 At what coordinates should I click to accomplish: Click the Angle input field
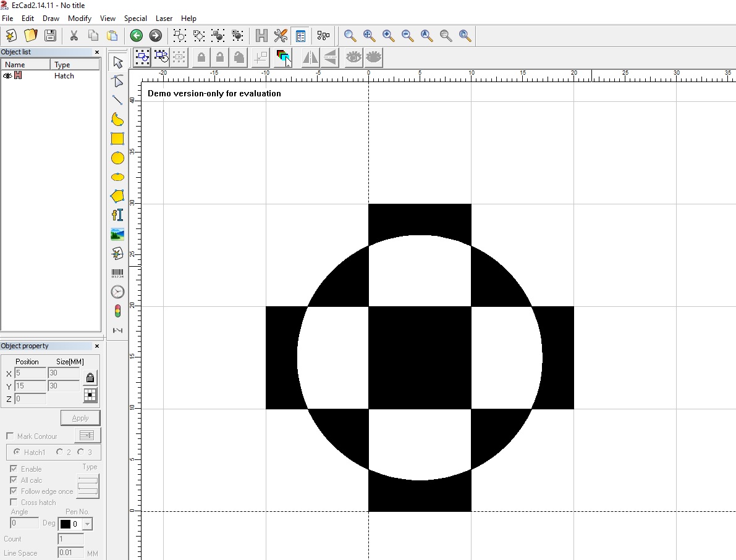[24, 523]
